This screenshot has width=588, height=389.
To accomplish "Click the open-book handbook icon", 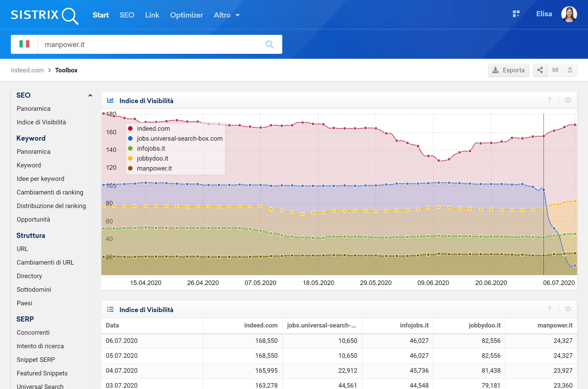I will tap(555, 70).
